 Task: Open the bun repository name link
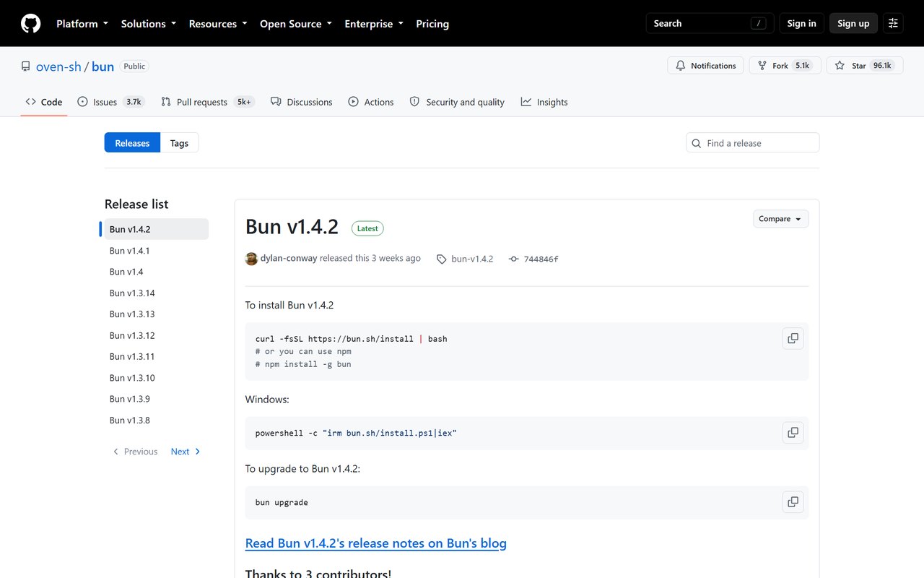(103, 66)
